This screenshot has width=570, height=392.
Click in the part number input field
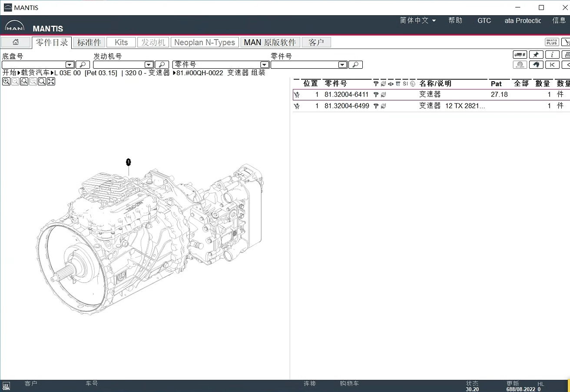pyautogui.click(x=304, y=65)
